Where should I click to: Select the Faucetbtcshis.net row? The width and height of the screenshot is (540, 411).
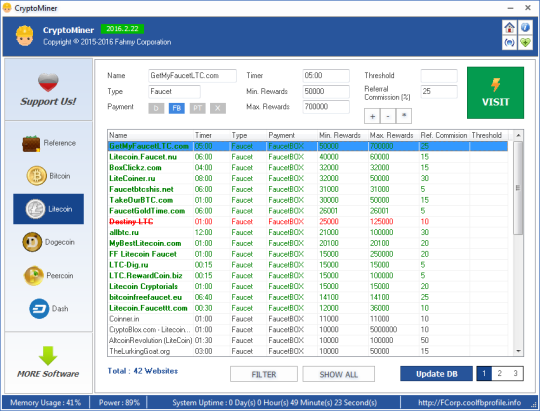(x=308, y=189)
